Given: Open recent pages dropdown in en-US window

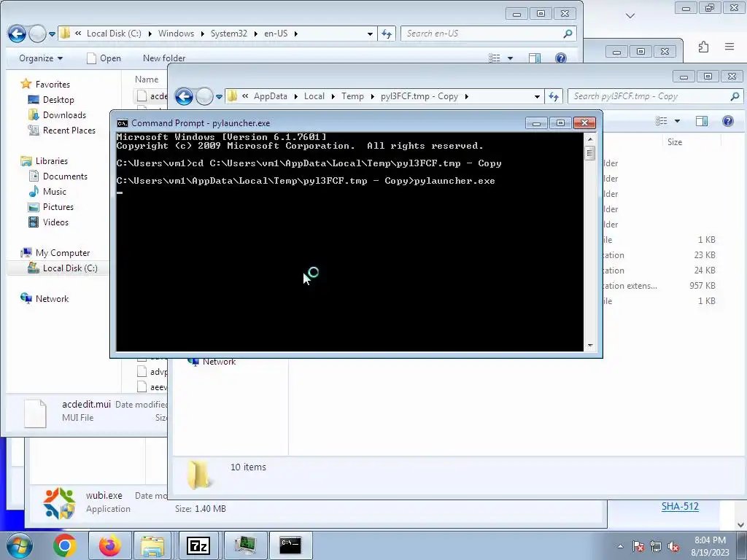Looking at the screenshot, I should tap(52, 34).
